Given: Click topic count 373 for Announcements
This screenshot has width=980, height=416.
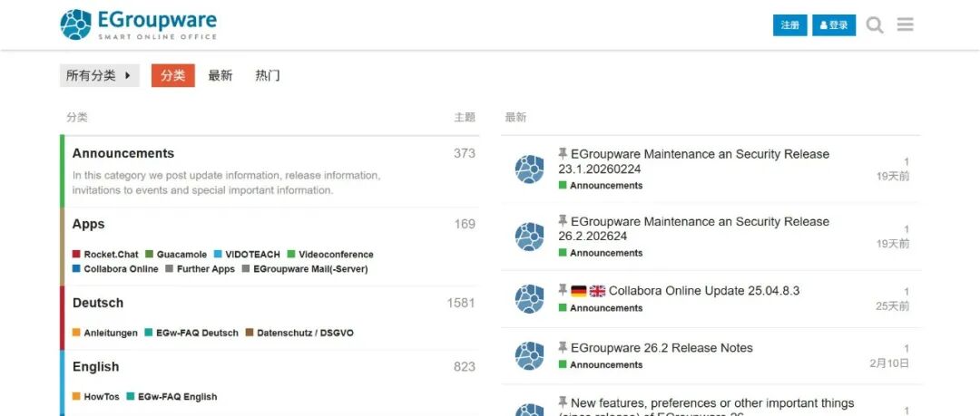Looking at the screenshot, I should (x=465, y=154).
